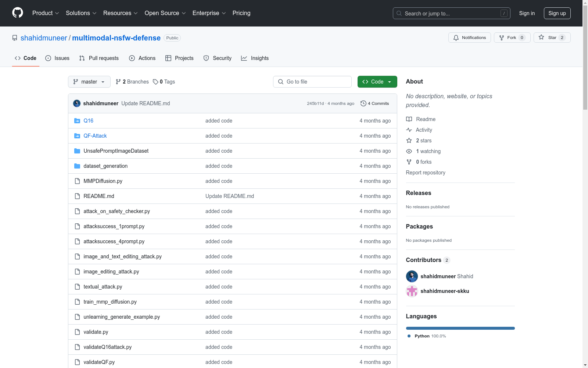Viewport: 588px width, 368px height.
Task: Open the GitHub home logo
Action: tap(18, 13)
